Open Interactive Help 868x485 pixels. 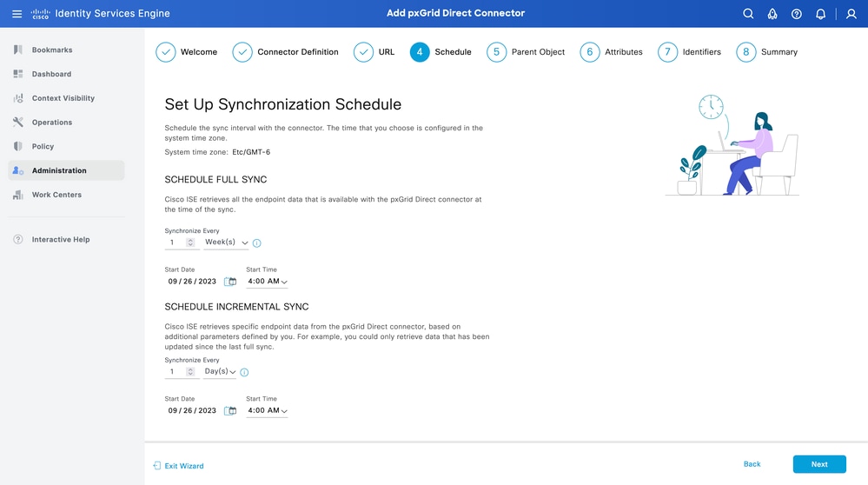coord(61,239)
